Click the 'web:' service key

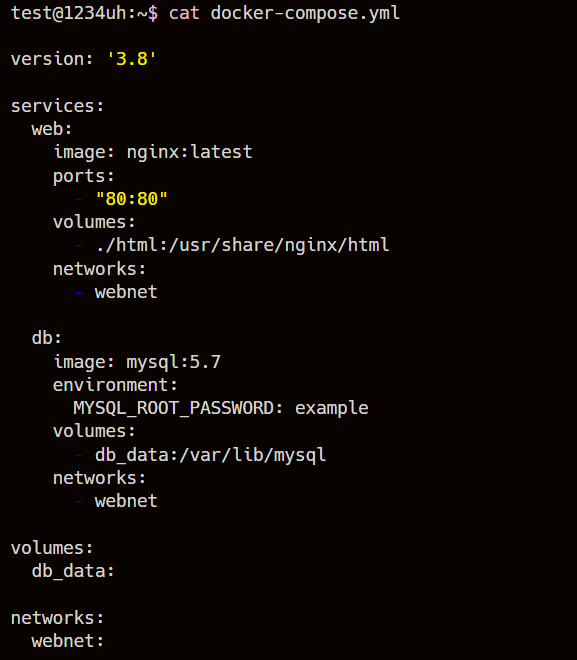(x=52, y=129)
